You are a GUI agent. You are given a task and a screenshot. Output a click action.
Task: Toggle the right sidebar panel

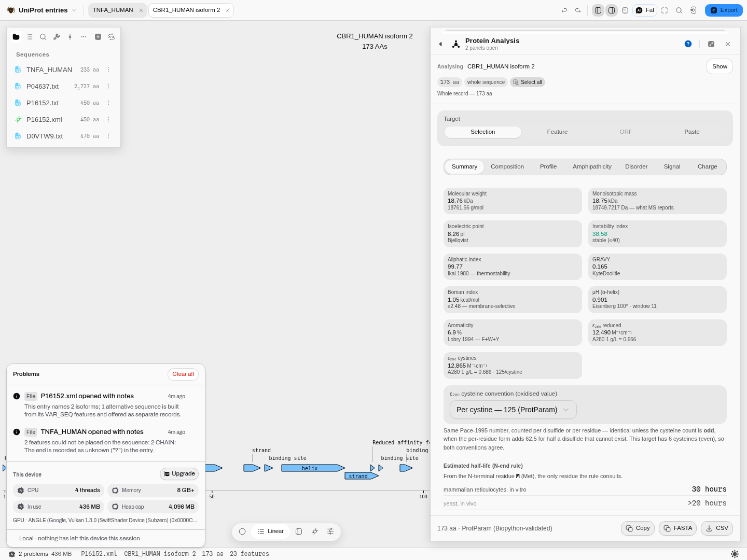pos(612,10)
